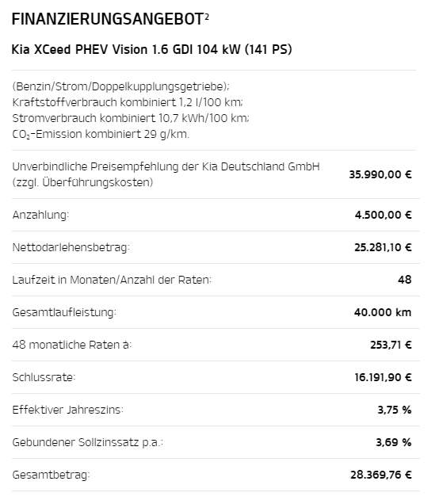Select the 253,71 € monthly rate

pyautogui.click(x=391, y=345)
